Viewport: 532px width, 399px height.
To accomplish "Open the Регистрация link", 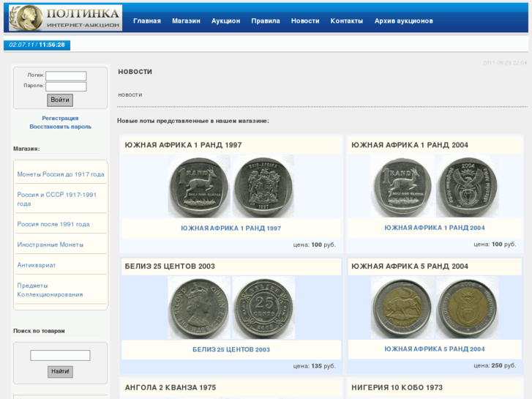I will [60, 118].
